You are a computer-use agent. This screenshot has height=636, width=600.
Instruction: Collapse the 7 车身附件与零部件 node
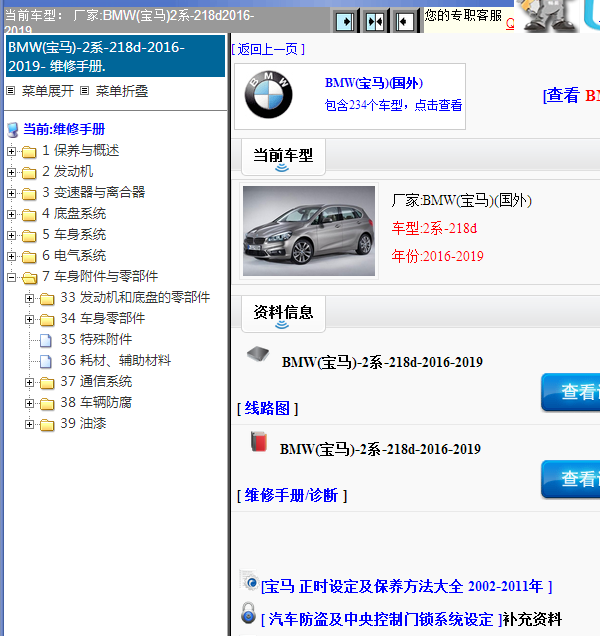pyautogui.click(x=11, y=277)
